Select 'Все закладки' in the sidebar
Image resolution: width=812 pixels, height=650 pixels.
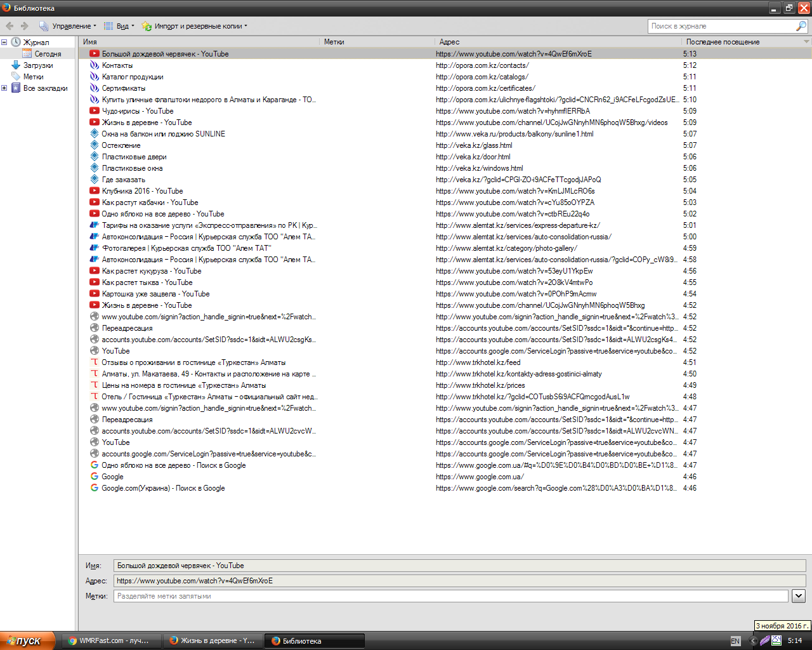point(45,88)
